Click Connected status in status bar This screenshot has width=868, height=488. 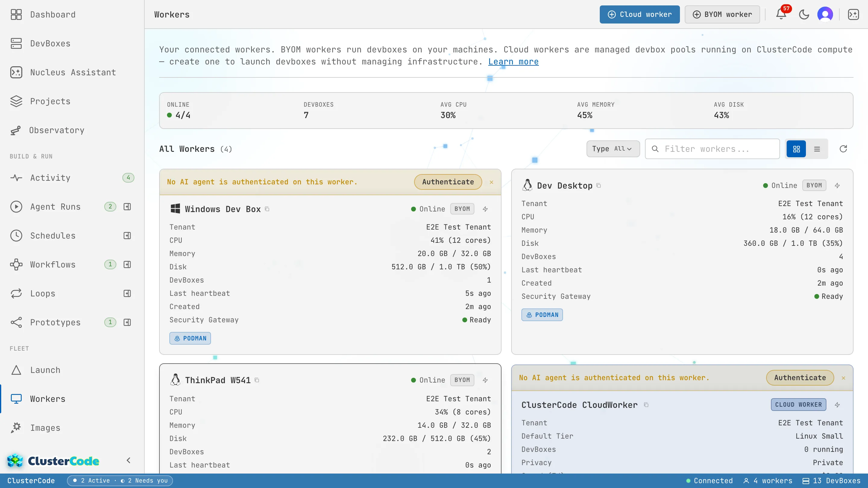point(709,481)
